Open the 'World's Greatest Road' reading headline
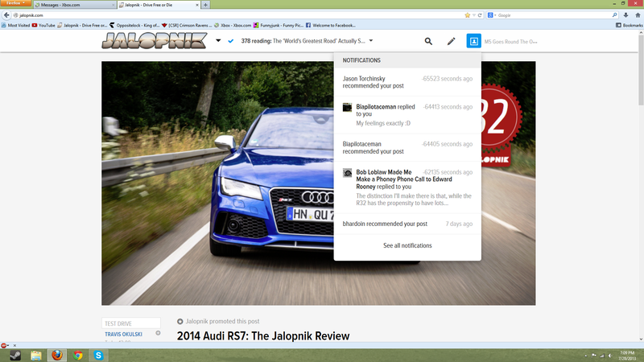The image size is (644, 362). 303,41
